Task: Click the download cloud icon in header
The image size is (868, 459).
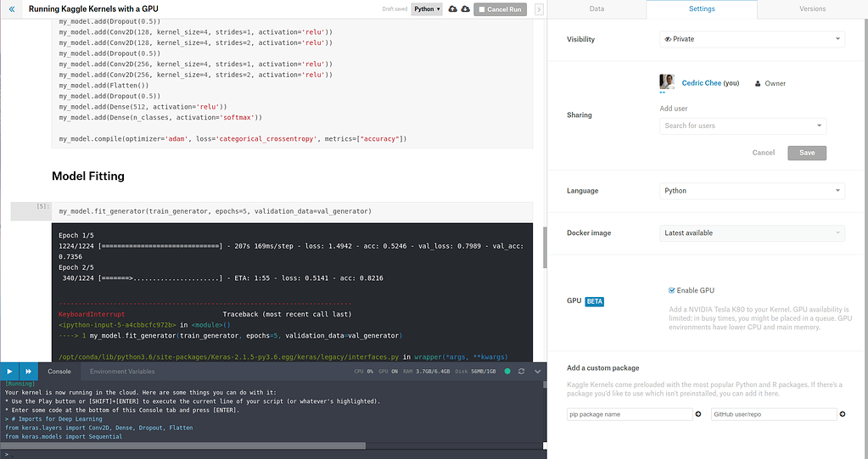Action: (x=465, y=9)
